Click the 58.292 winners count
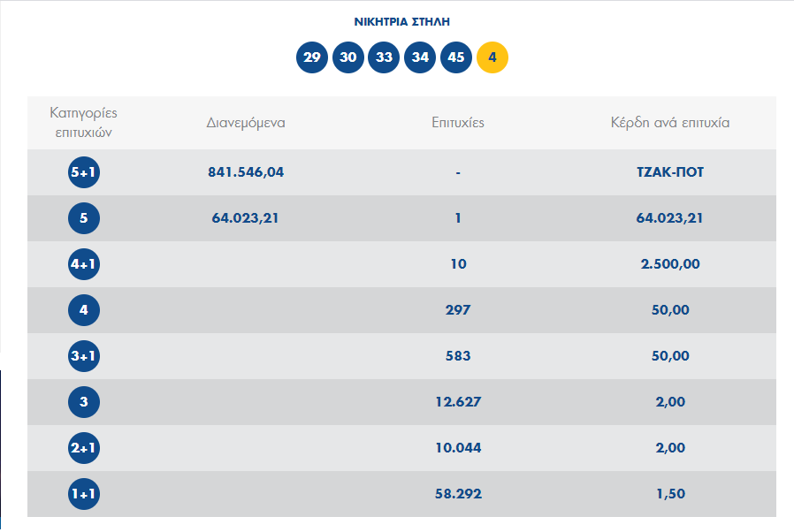The height and width of the screenshot is (532, 794). [458, 493]
